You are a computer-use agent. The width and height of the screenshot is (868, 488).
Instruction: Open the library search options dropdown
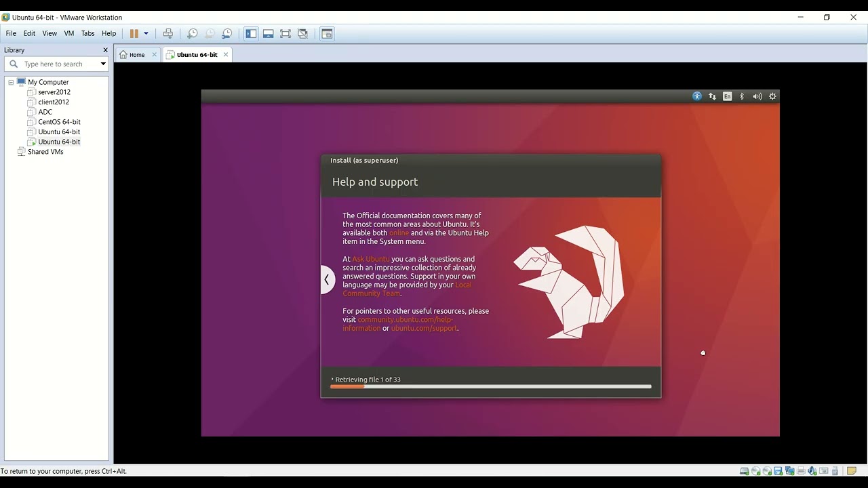103,64
